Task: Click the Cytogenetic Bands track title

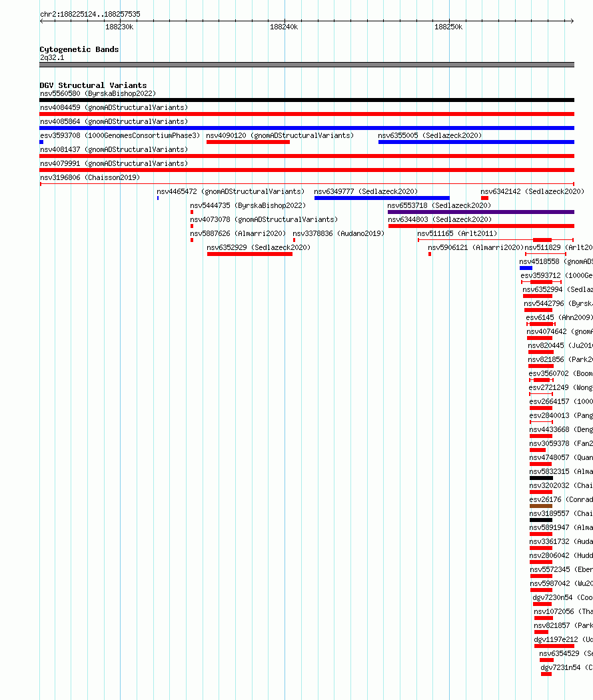Action: click(x=79, y=49)
